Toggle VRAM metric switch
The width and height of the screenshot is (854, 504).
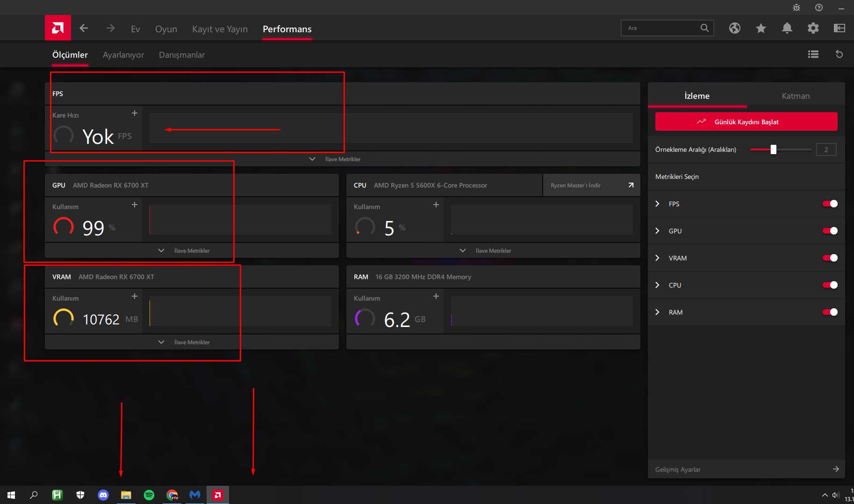tap(830, 258)
